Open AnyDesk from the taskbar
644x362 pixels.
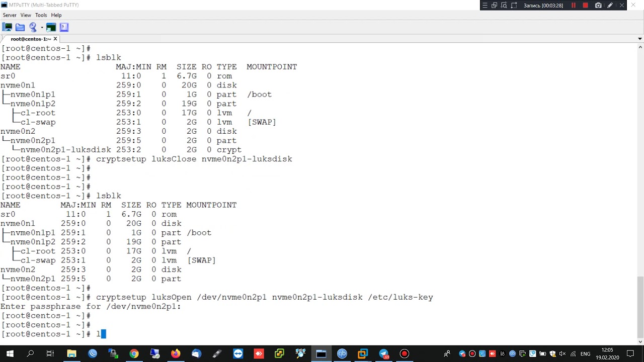259,353
